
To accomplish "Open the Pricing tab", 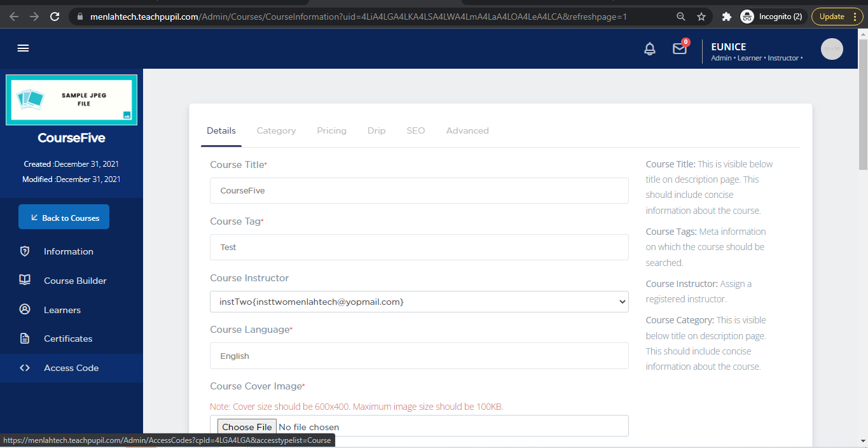I will 331,130.
